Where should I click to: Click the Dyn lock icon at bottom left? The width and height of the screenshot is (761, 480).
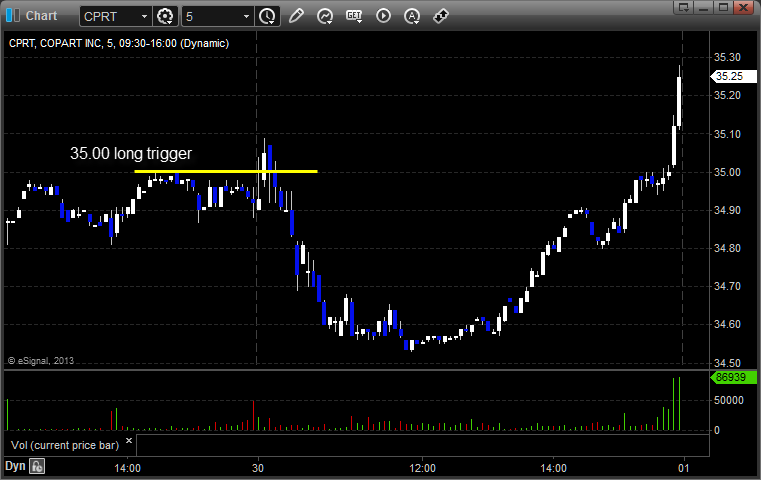click(x=37, y=466)
